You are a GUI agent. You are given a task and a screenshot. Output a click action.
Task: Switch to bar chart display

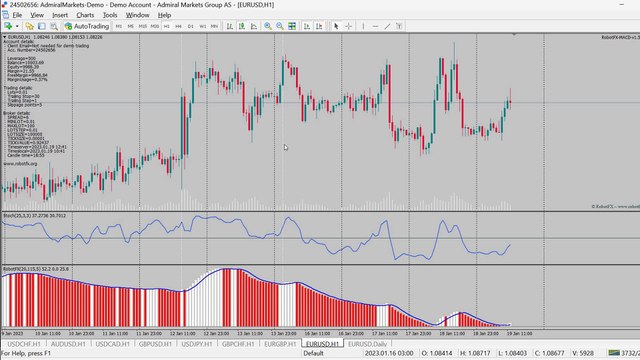pos(230,26)
